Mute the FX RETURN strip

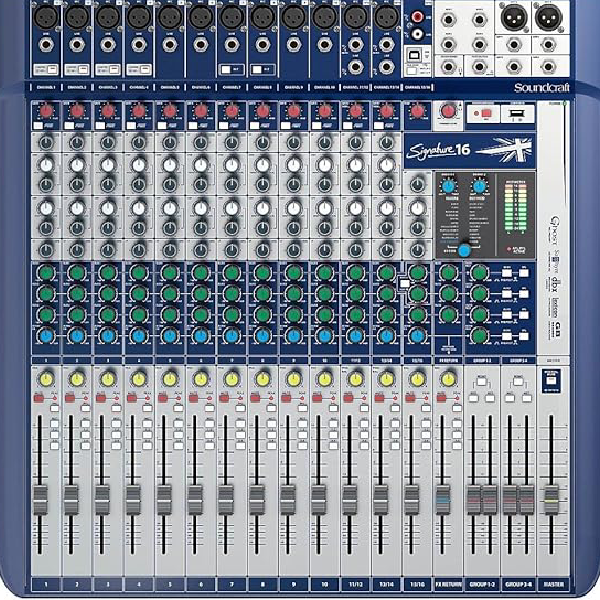(441, 398)
